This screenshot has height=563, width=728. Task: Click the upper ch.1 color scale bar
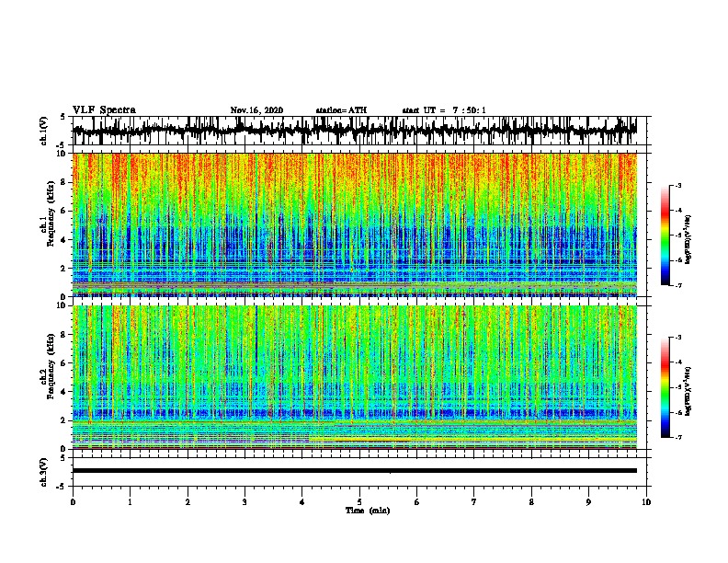(x=665, y=236)
